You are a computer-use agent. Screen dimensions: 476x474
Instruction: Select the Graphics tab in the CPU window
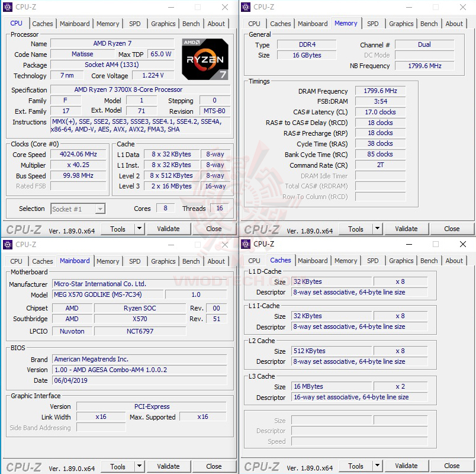(163, 24)
